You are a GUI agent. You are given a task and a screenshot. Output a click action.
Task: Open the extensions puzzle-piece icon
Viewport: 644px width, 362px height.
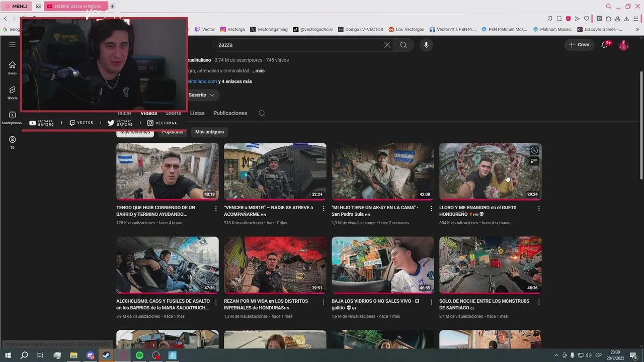coord(608,19)
